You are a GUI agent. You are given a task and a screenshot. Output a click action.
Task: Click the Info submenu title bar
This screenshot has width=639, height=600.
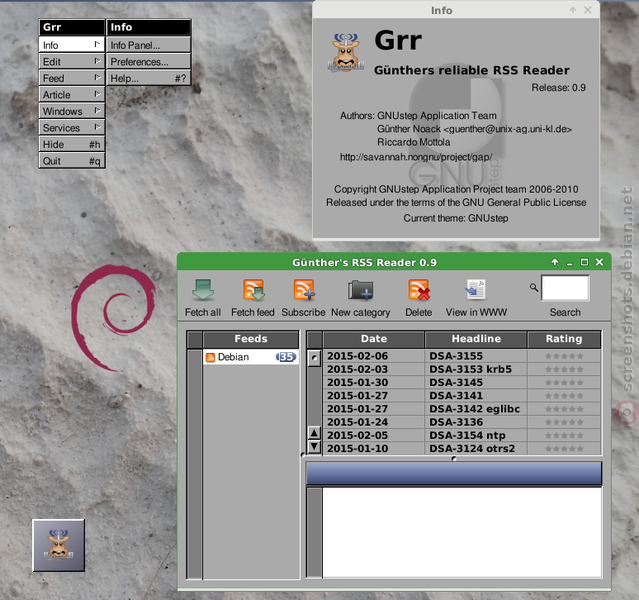(x=148, y=27)
